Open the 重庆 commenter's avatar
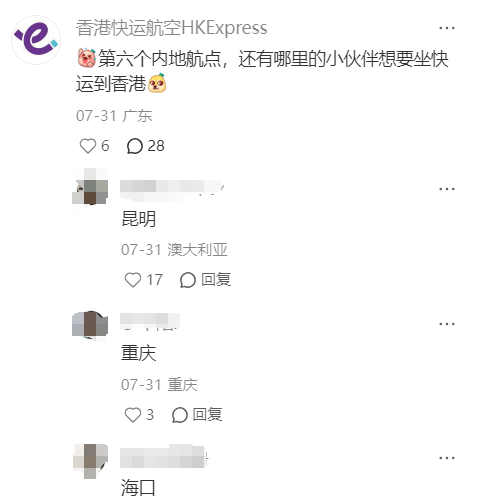The height and width of the screenshot is (504, 485). [90, 326]
